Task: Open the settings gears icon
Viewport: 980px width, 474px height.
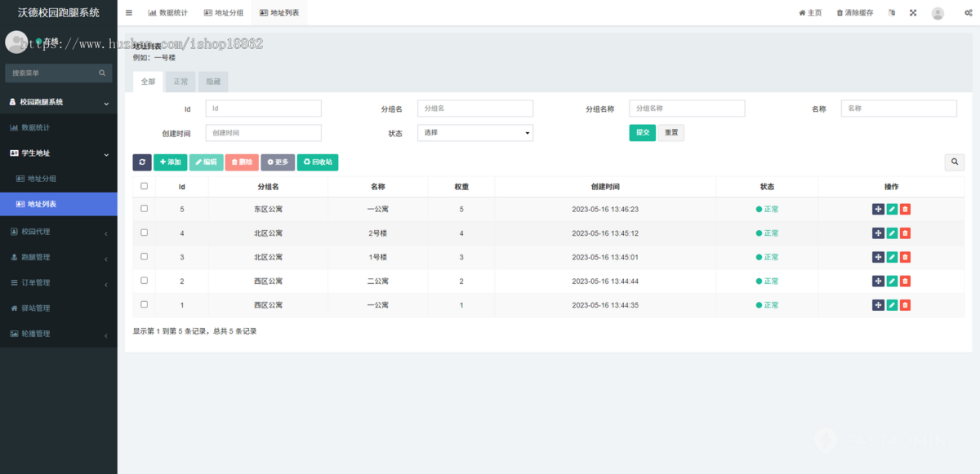Action: [x=967, y=13]
